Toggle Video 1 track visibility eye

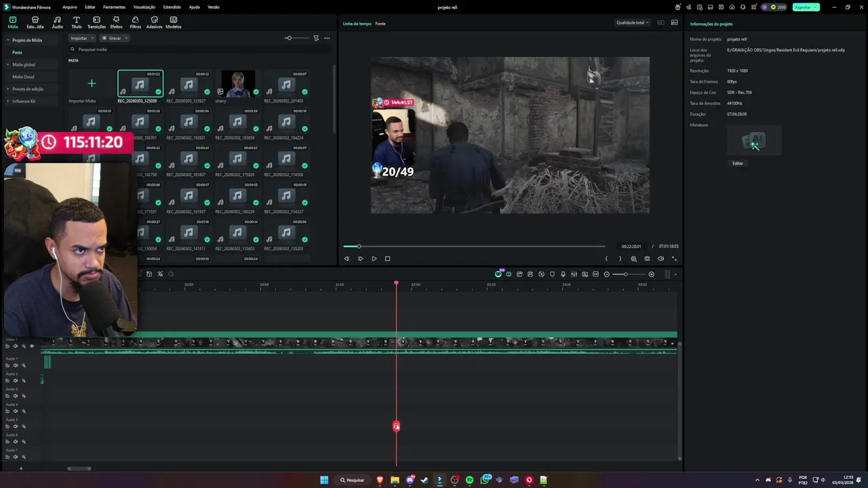[x=32, y=346]
